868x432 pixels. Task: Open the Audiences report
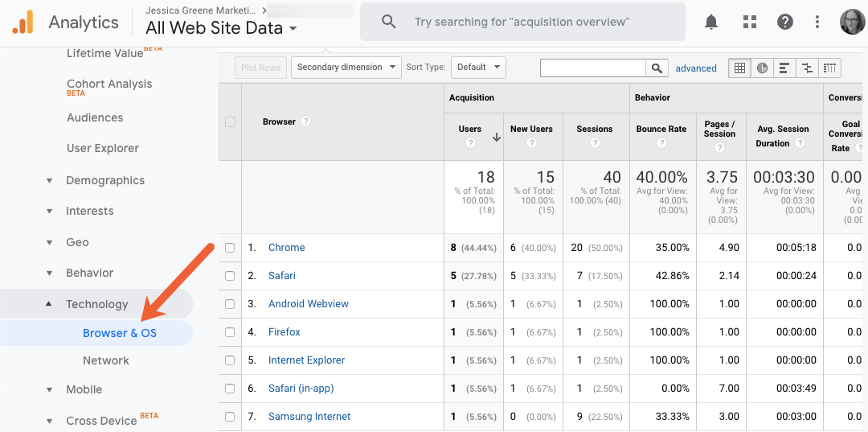95,118
